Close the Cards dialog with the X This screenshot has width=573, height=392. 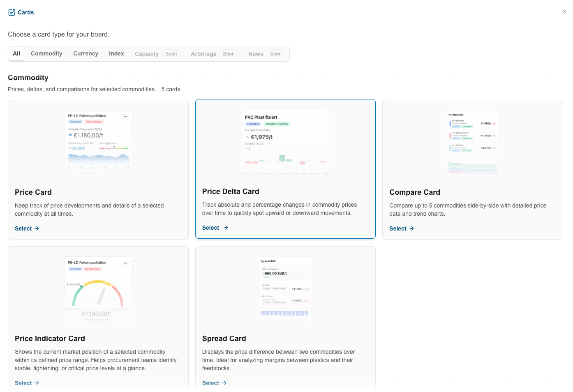(564, 12)
